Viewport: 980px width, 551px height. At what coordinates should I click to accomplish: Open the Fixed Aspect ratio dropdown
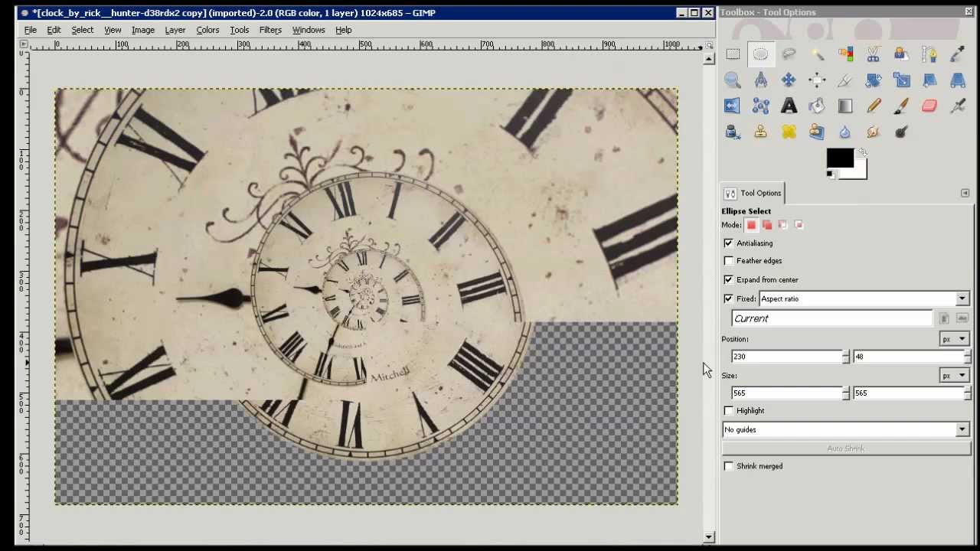click(864, 299)
